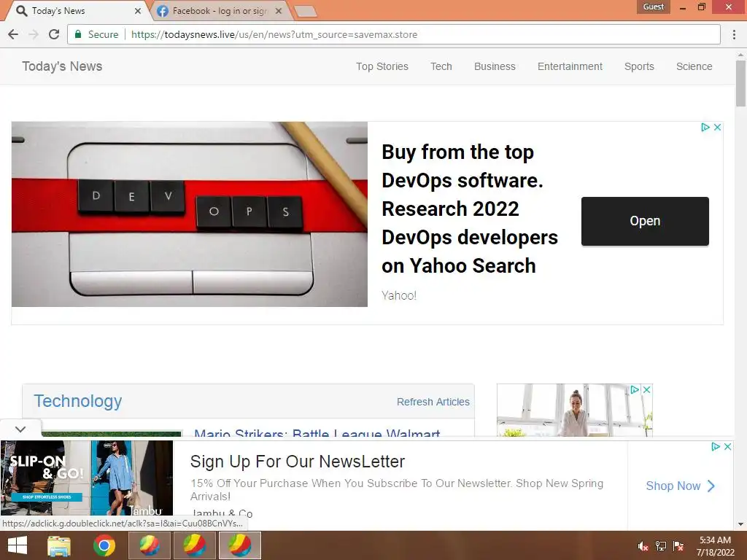Image resolution: width=747 pixels, height=560 pixels.
Task: Click the active third ball taskbar app
Action: 239,545
